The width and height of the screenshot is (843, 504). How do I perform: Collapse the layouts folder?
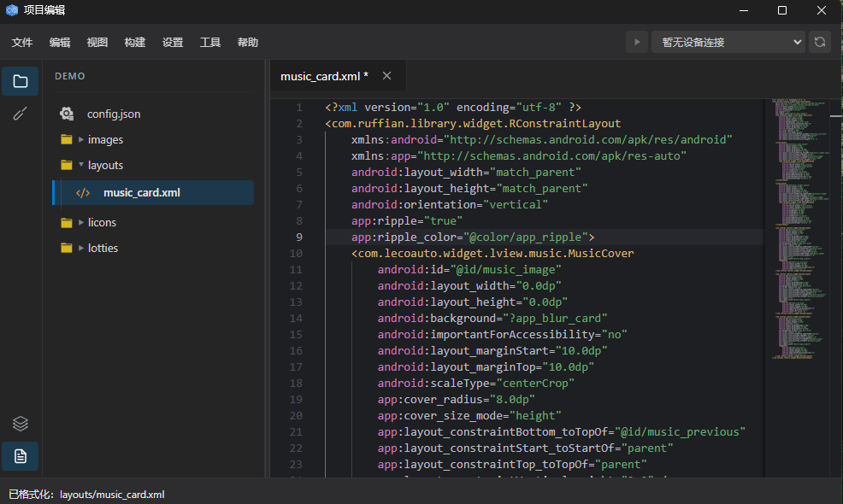pos(81,165)
